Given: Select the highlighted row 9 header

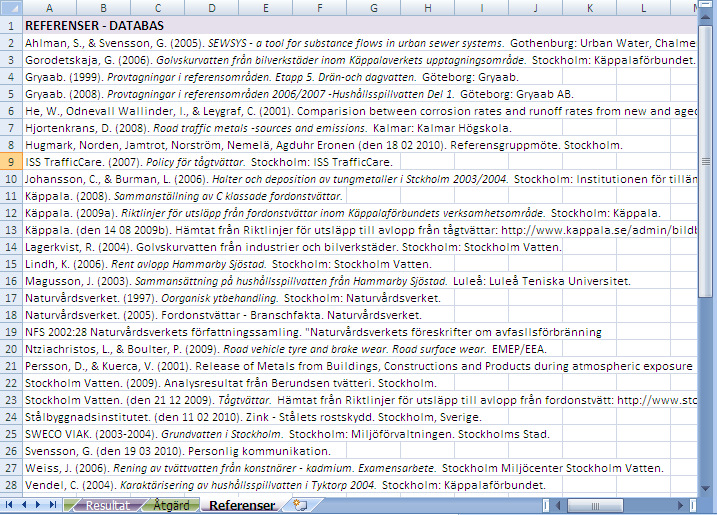Looking at the screenshot, I should [11, 162].
